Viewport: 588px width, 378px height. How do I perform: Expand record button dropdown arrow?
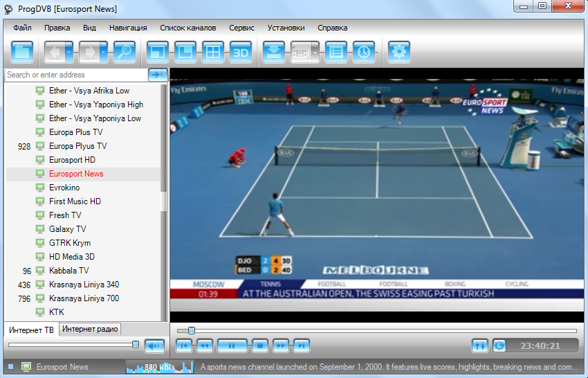point(315,52)
